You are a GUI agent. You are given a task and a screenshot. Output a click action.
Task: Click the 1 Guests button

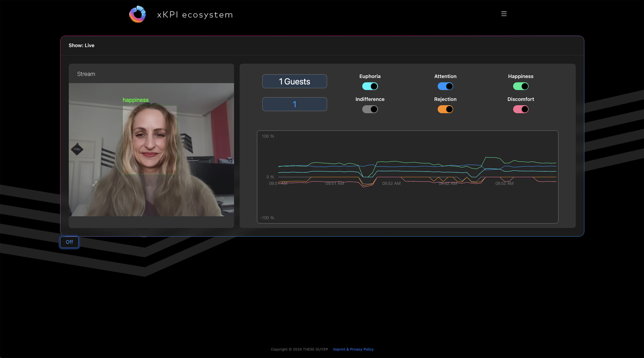pos(294,81)
